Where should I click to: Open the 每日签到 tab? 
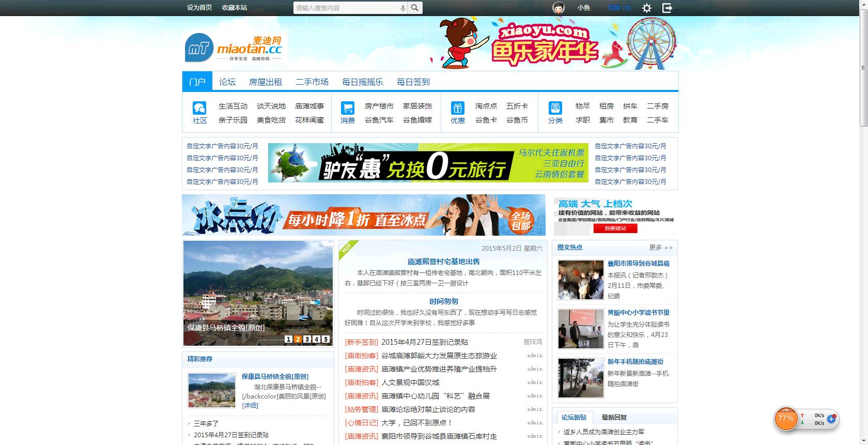pos(413,82)
